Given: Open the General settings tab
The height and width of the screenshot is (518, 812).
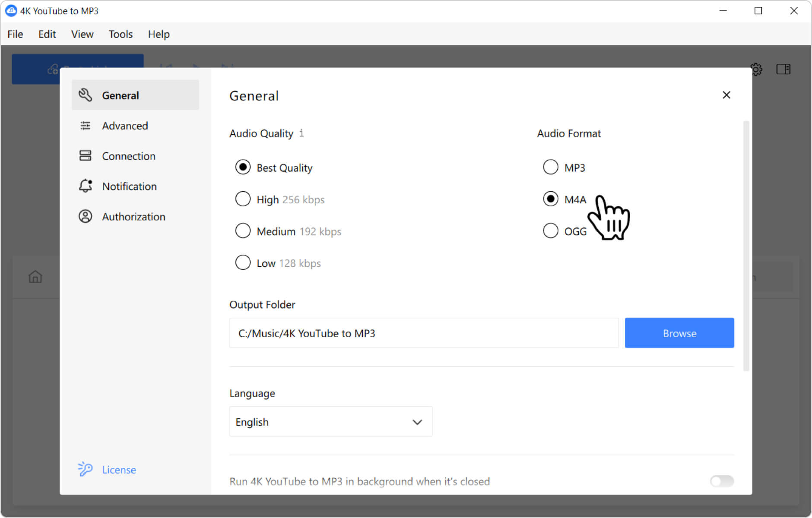Looking at the screenshot, I should pyautogui.click(x=135, y=95).
